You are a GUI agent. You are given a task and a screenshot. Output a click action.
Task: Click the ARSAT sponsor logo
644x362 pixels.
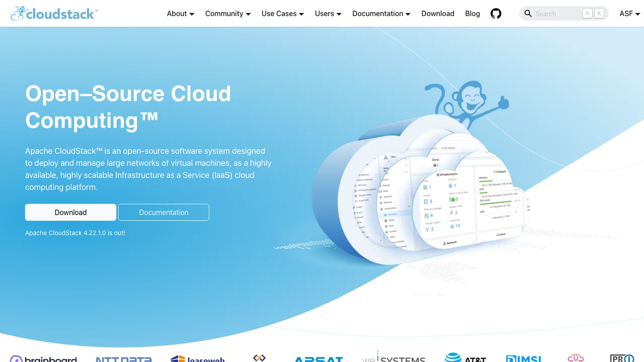[318, 359]
